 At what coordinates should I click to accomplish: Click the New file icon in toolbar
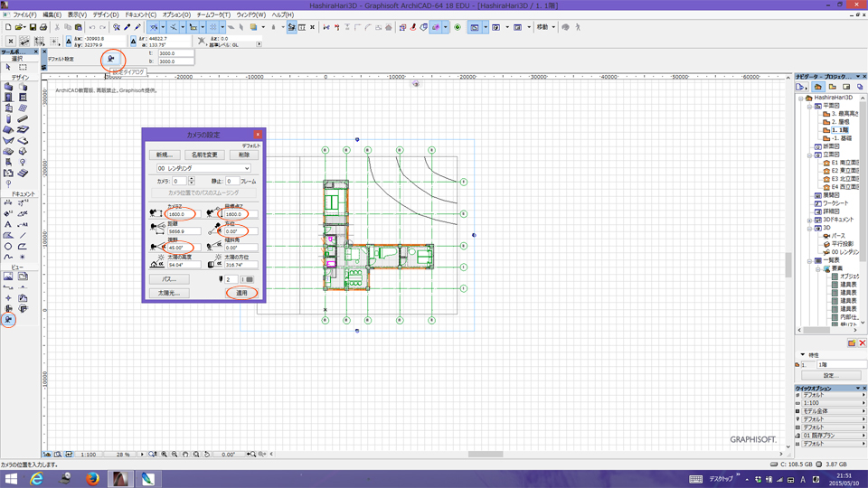tap(8, 27)
